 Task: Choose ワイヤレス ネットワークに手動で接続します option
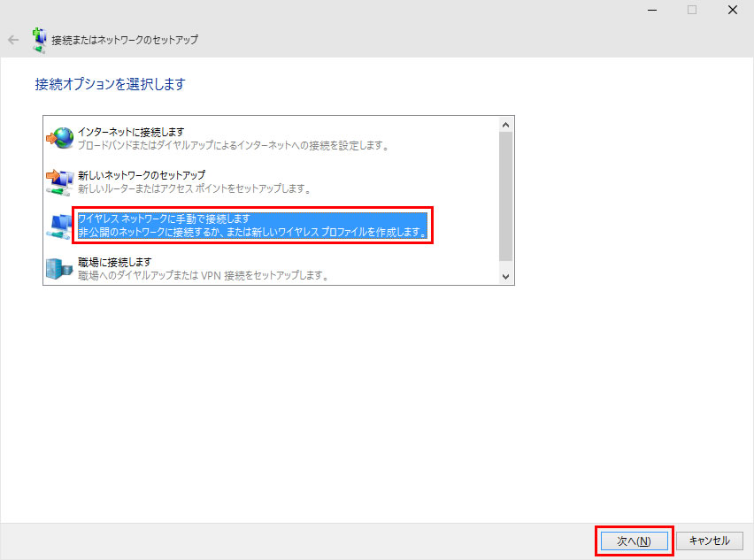[x=164, y=219]
